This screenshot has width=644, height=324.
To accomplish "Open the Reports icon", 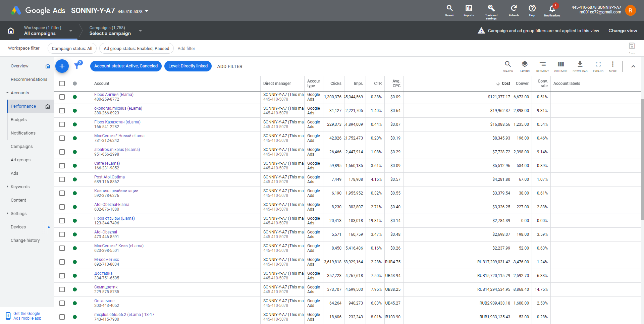I will pos(469,10).
